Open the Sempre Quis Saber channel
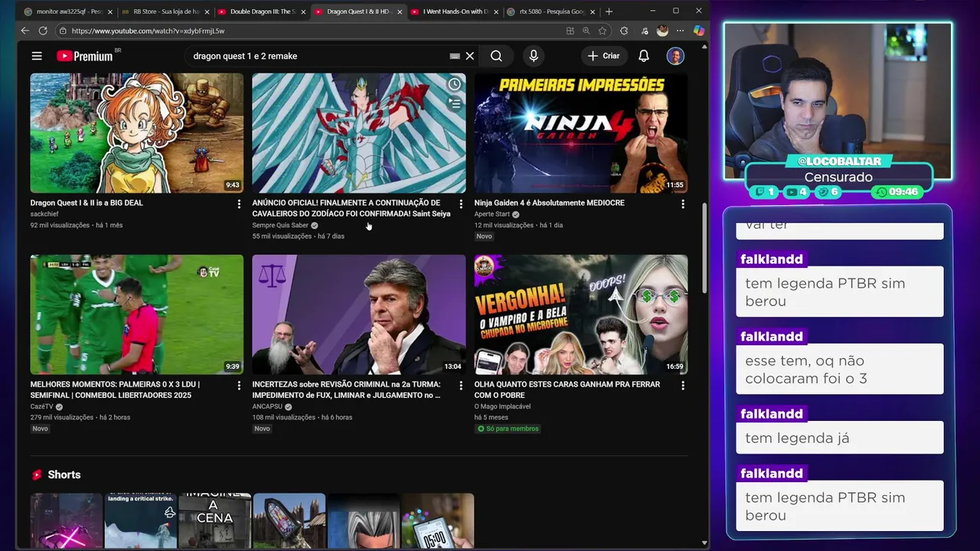The image size is (980, 551). 280,226
